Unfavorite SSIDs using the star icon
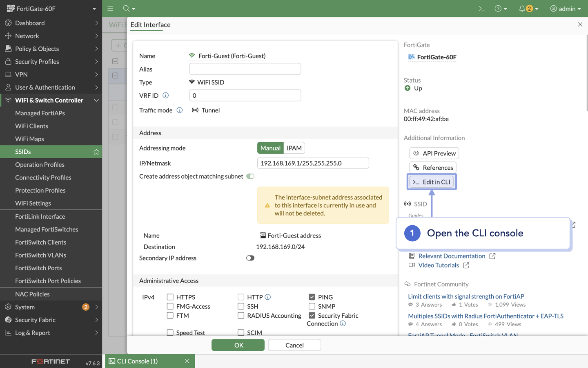 pyautogui.click(x=96, y=152)
